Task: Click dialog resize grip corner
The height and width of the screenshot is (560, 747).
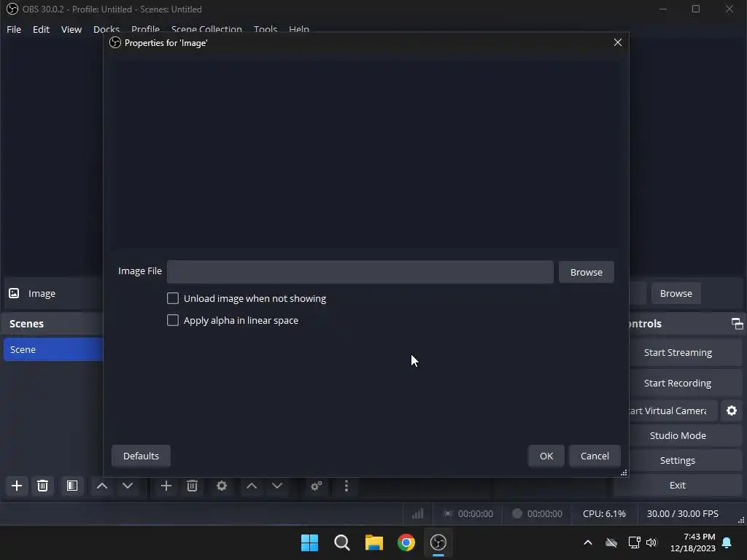Action: tap(624, 472)
